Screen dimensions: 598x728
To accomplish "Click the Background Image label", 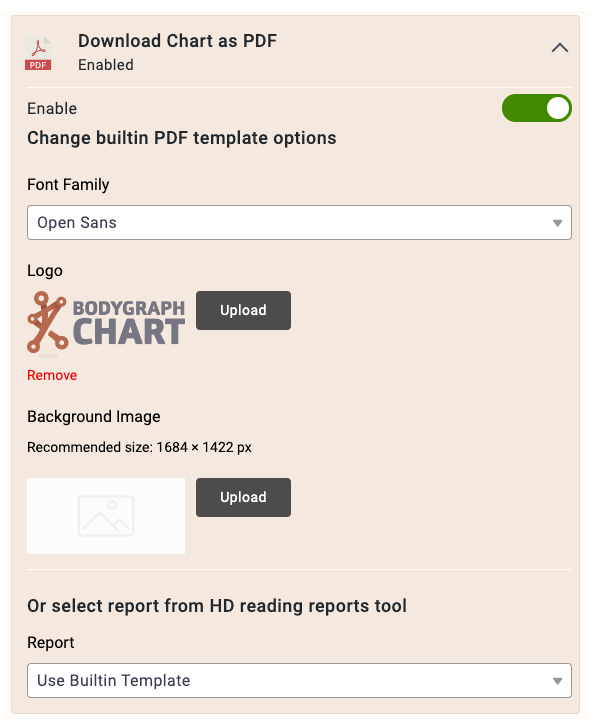I will [x=94, y=417].
